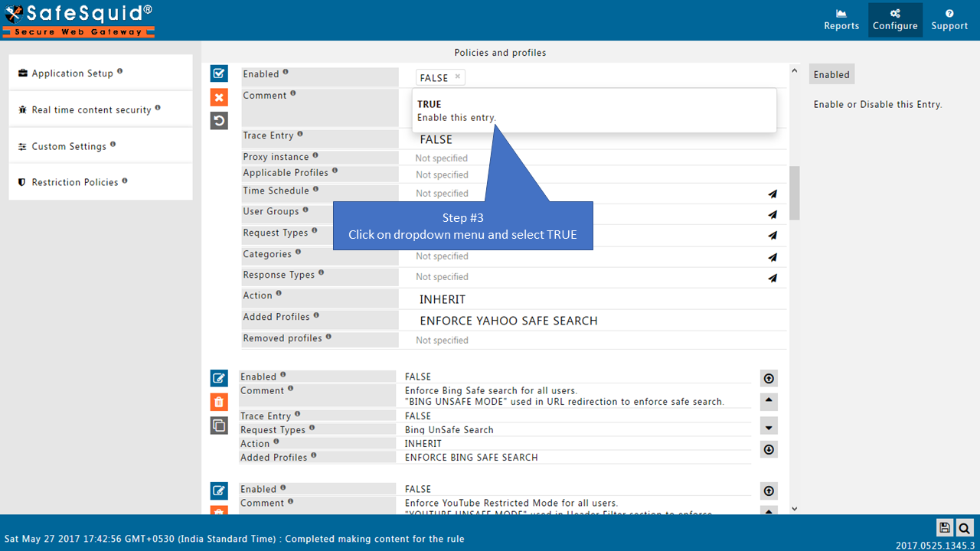Image resolution: width=980 pixels, height=551 pixels.
Task: Click Bing UnSafe Search request type
Action: tap(449, 430)
